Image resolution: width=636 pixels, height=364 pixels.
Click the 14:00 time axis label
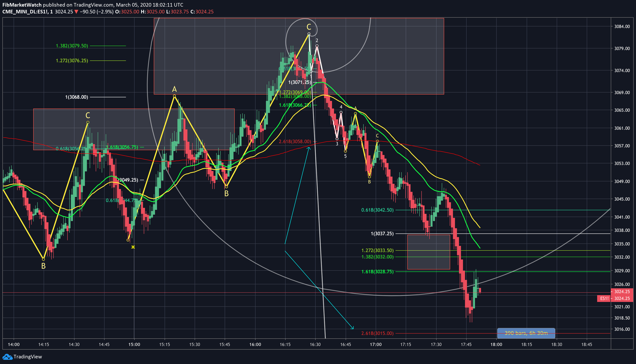13,345
